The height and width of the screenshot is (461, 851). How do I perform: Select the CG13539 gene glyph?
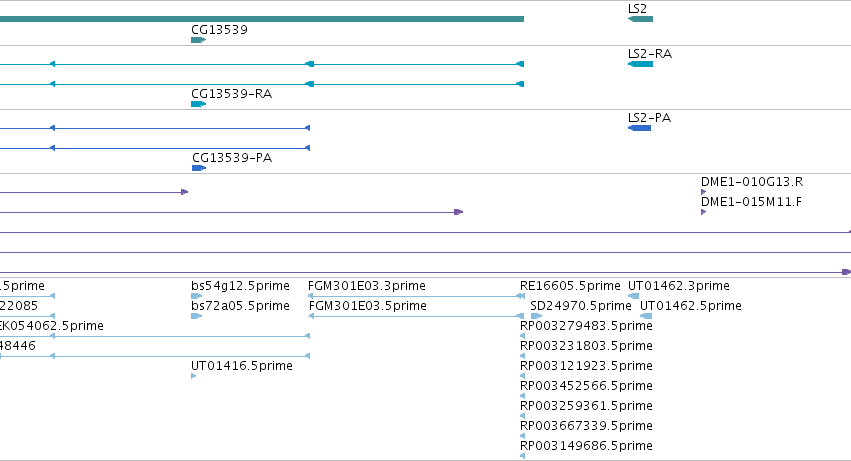199,40
